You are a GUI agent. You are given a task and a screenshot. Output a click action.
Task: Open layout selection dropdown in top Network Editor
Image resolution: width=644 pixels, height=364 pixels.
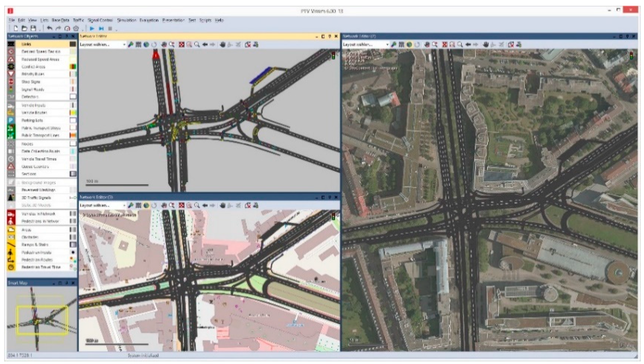click(124, 45)
